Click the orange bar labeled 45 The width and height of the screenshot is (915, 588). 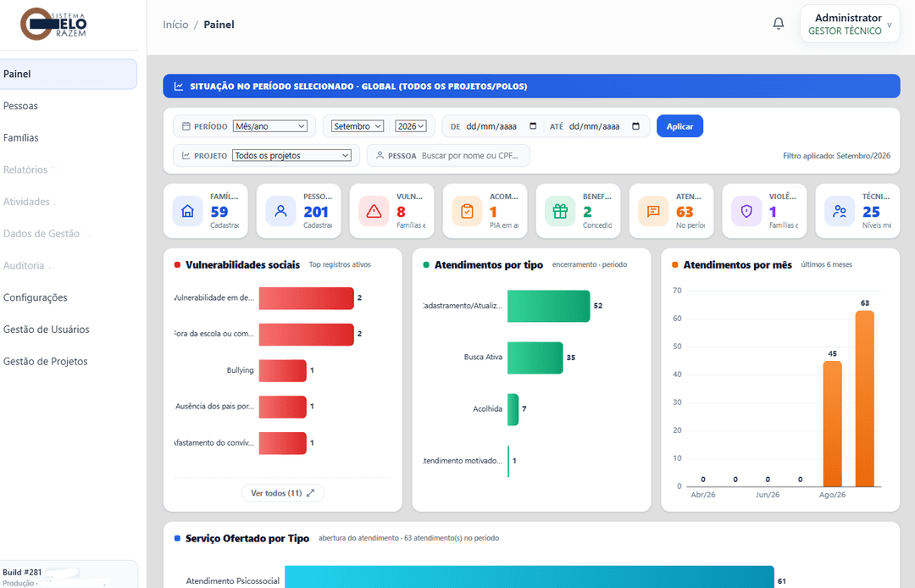[x=833, y=424]
